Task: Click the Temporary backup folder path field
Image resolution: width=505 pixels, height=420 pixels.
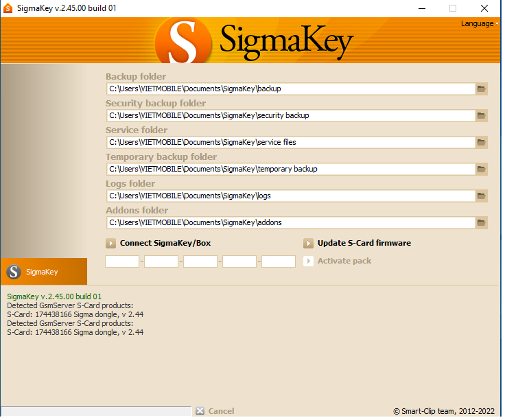Action: click(x=291, y=169)
